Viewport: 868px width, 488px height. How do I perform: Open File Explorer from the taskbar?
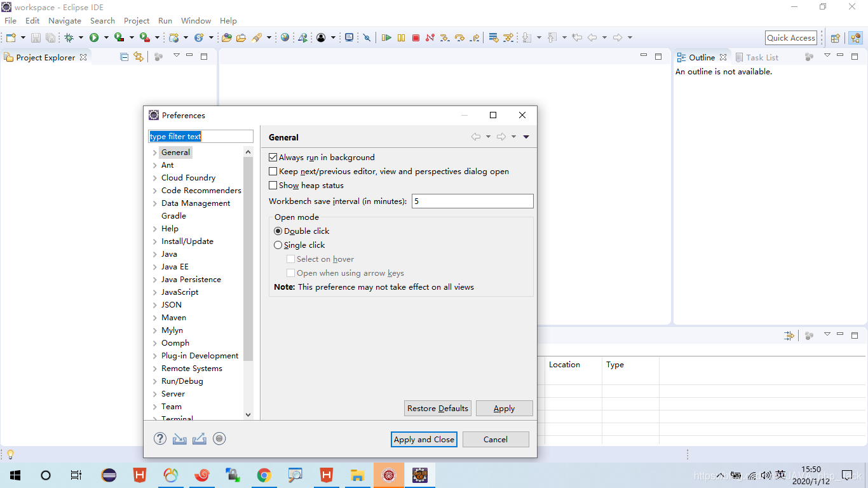[x=358, y=475]
